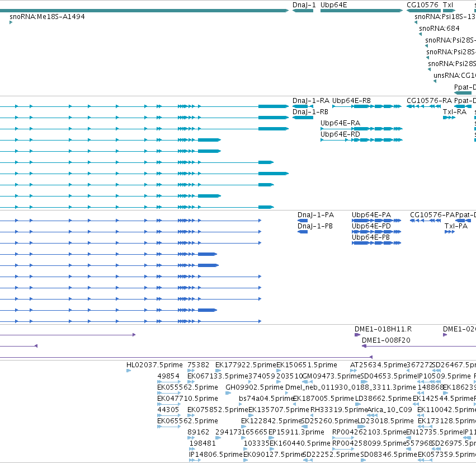Click the HL02037.5prime EST label
The height and width of the screenshot is (463, 476).
[x=154, y=365]
